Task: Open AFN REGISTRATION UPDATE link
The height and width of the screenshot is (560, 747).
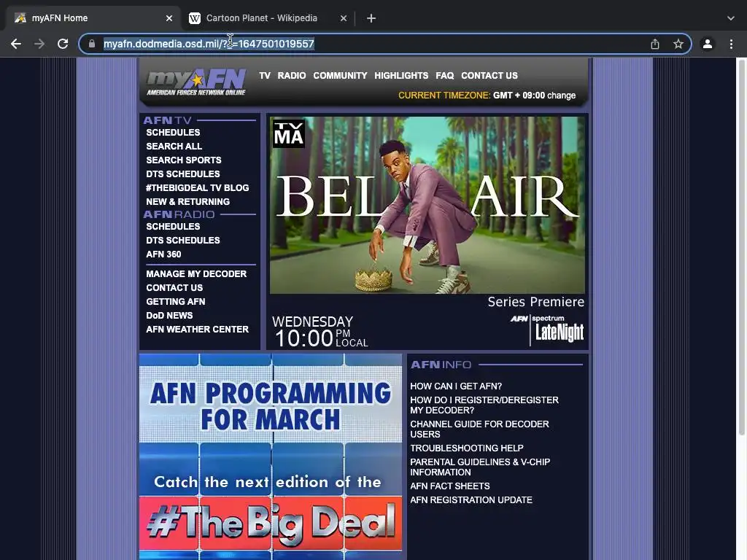Action: 471,500
